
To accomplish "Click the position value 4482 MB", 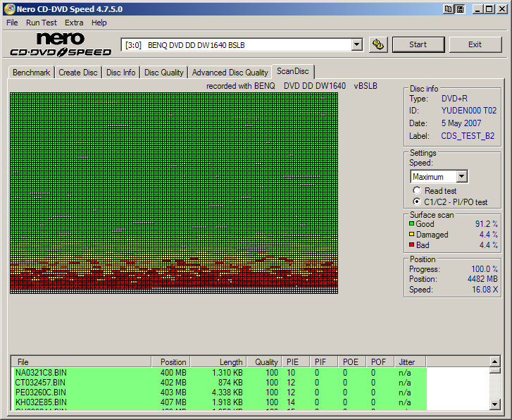I will [482, 279].
